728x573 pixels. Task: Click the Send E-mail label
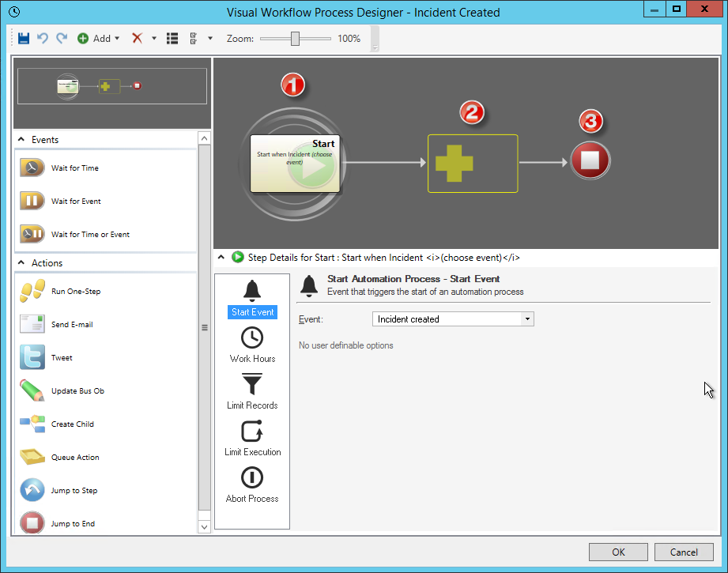point(72,325)
